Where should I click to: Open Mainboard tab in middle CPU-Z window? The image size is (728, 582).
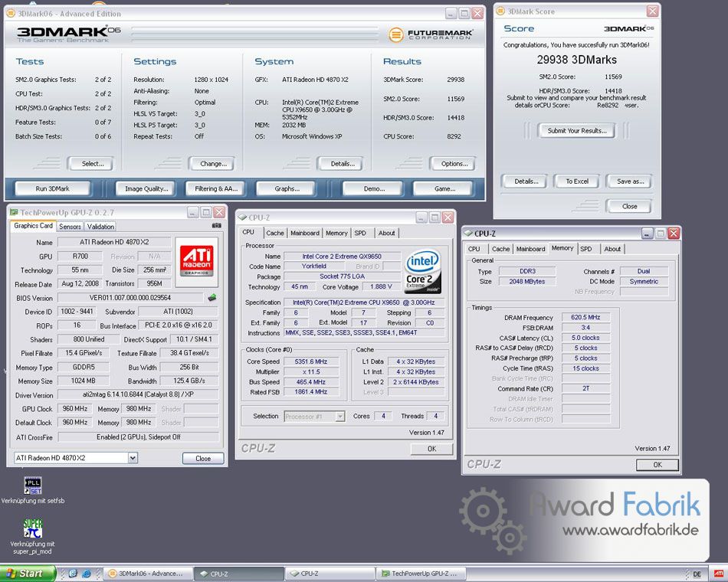tap(304, 233)
